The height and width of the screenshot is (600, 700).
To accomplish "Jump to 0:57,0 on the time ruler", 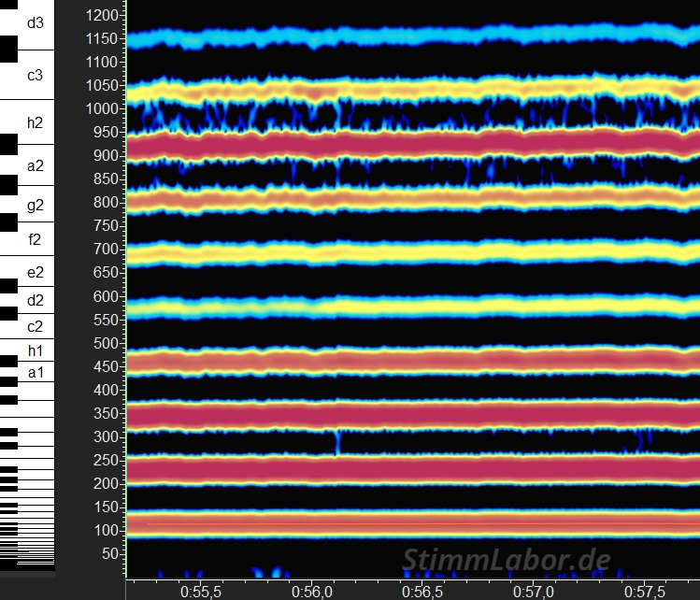I will [535, 592].
